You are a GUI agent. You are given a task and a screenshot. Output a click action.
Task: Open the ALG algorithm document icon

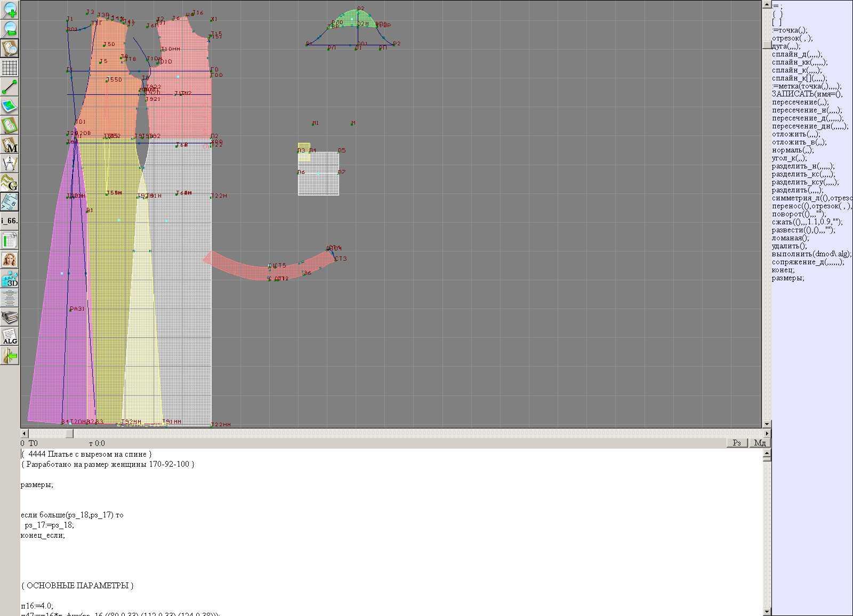click(10, 336)
